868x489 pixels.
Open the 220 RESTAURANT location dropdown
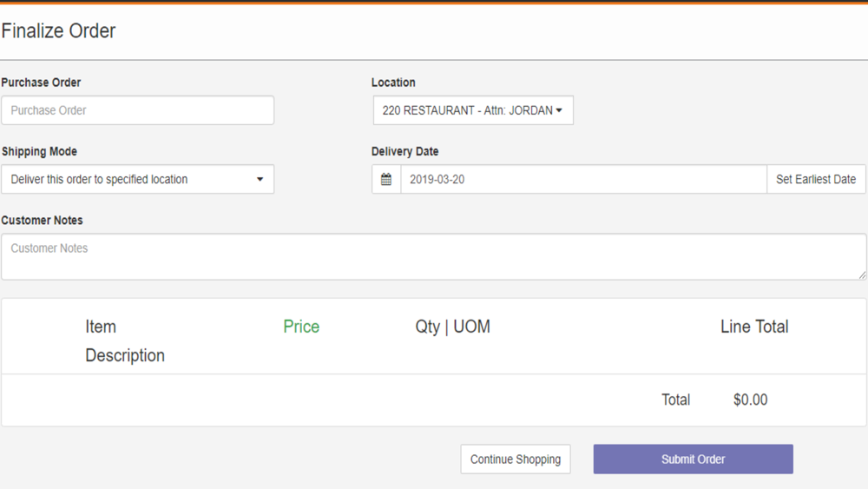[473, 110]
